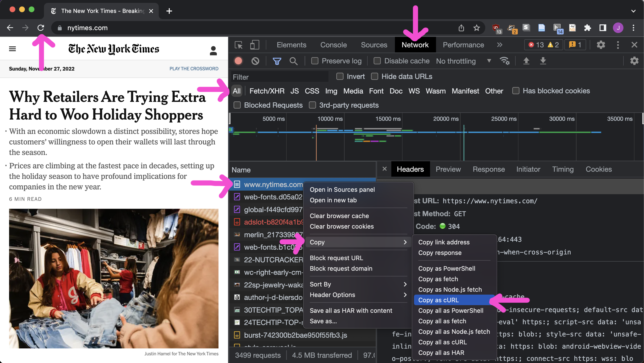Open the Chrome three-dot menu

(x=633, y=28)
